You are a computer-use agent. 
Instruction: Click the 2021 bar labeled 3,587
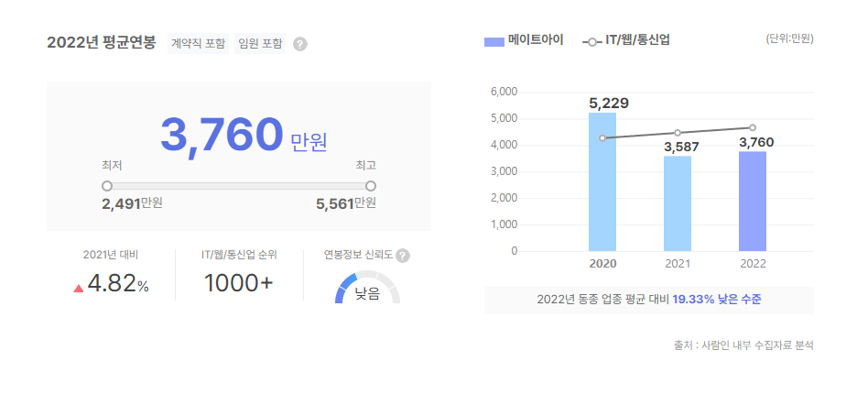tap(678, 203)
